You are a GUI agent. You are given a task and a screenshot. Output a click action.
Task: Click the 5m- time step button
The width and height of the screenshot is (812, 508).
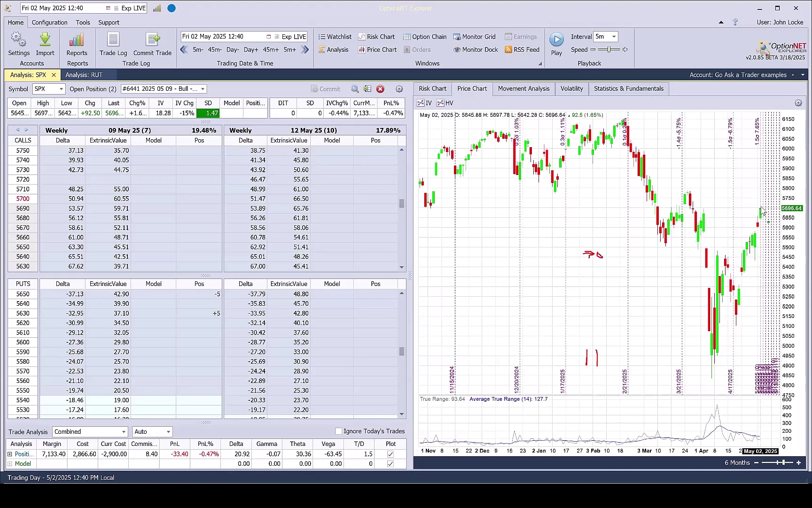pos(198,49)
